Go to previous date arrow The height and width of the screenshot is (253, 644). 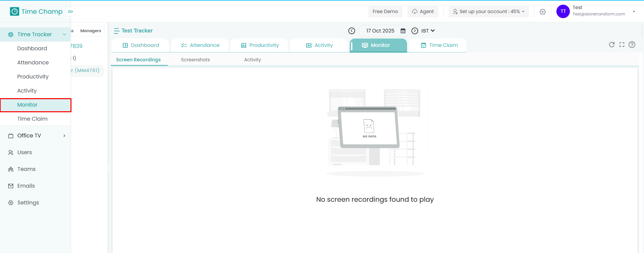click(x=352, y=31)
